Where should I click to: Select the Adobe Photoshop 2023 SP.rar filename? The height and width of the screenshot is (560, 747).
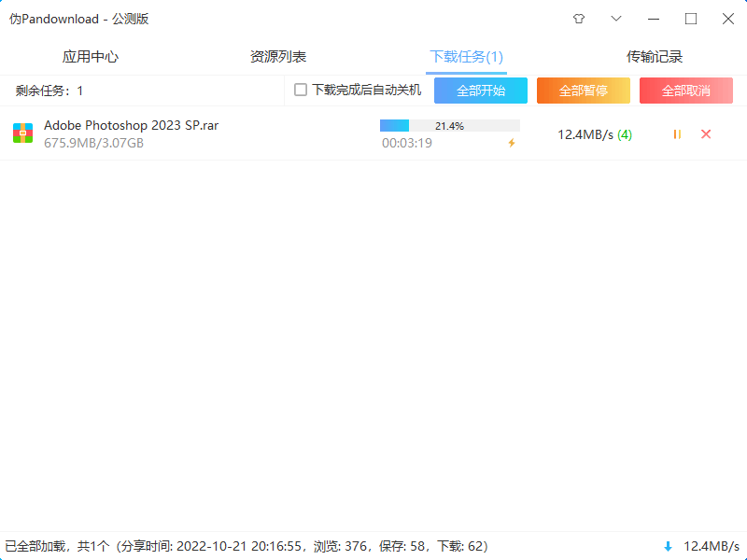131,125
